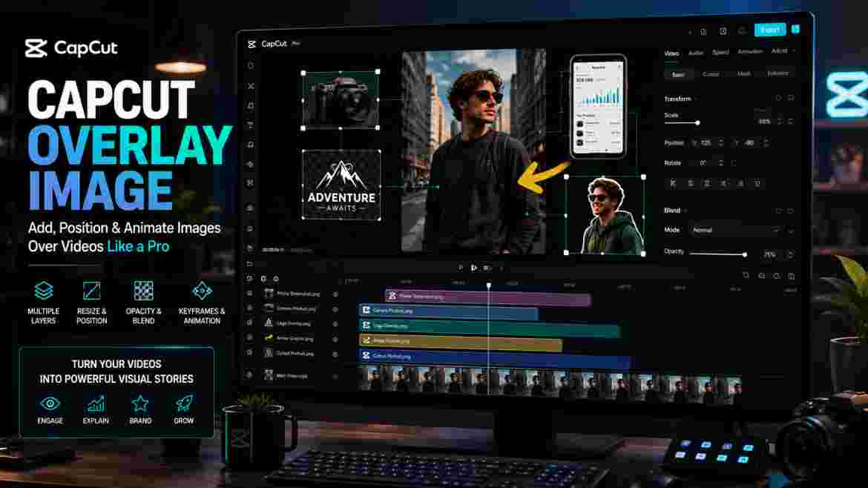The image size is (868, 488).
Task: Switch to the Audio tab in the inspector
Action: click(696, 53)
